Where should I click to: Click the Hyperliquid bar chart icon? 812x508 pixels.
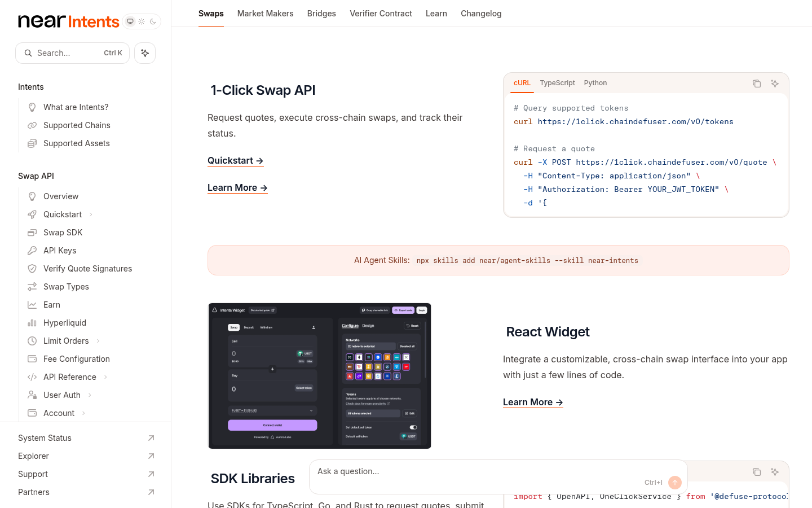[x=32, y=323]
